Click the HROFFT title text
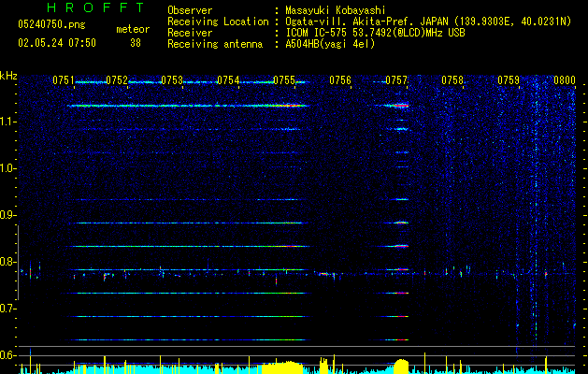The height and width of the screenshot is (374, 588). [x=95, y=7]
